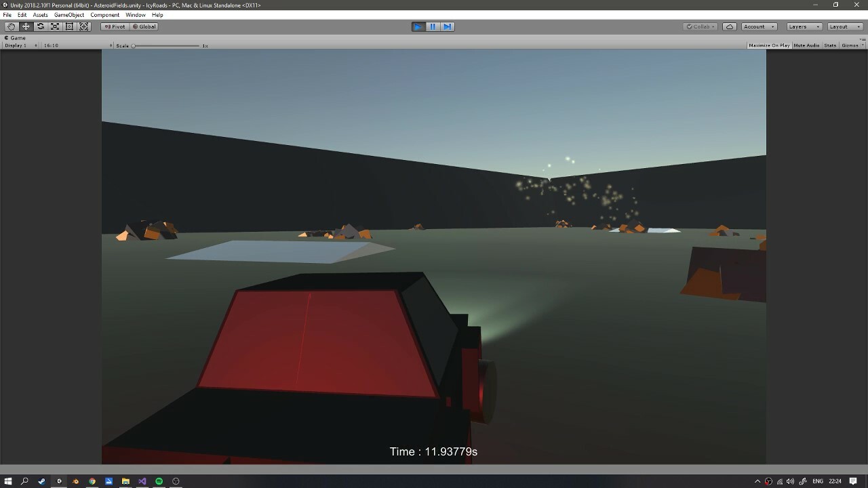Screen dimensions: 868x488
Task: Open the GameObject menu
Action: pos(69,15)
